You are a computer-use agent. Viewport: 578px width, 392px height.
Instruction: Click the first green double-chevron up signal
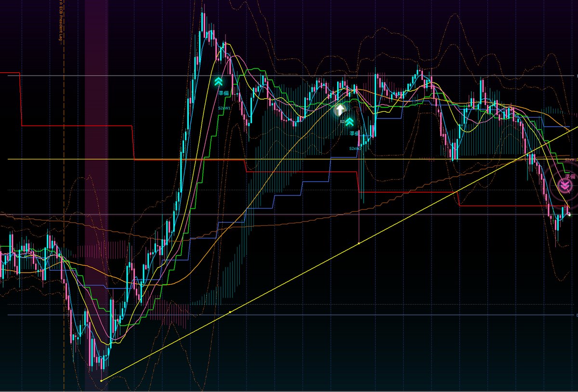[x=219, y=81]
